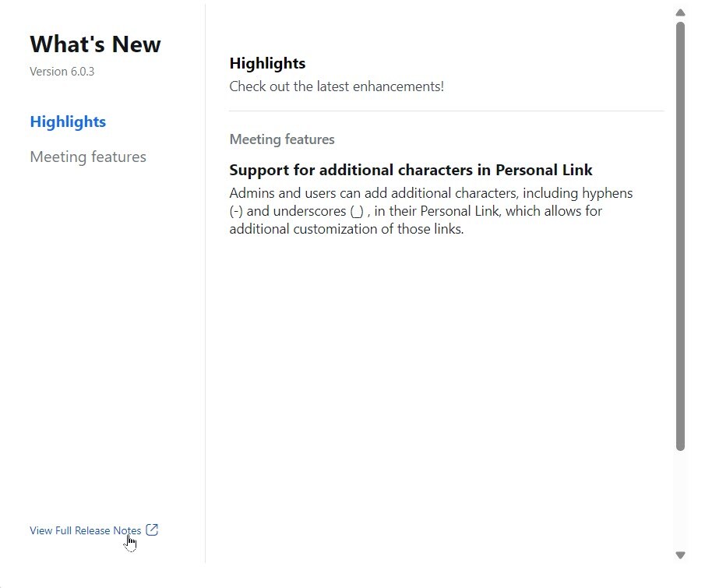Open the external link icon beside release notes

(x=152, y=530)
